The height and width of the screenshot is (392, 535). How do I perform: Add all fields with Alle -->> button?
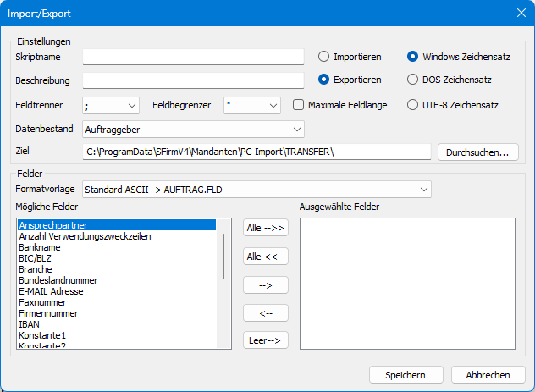pos(265,228)
